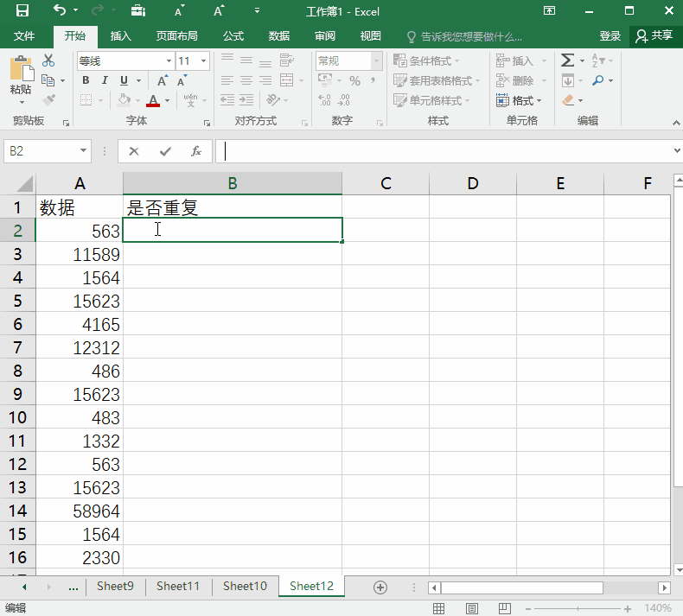
Task: Open the Insert ribbon tab
Action: tap(121, 36)
